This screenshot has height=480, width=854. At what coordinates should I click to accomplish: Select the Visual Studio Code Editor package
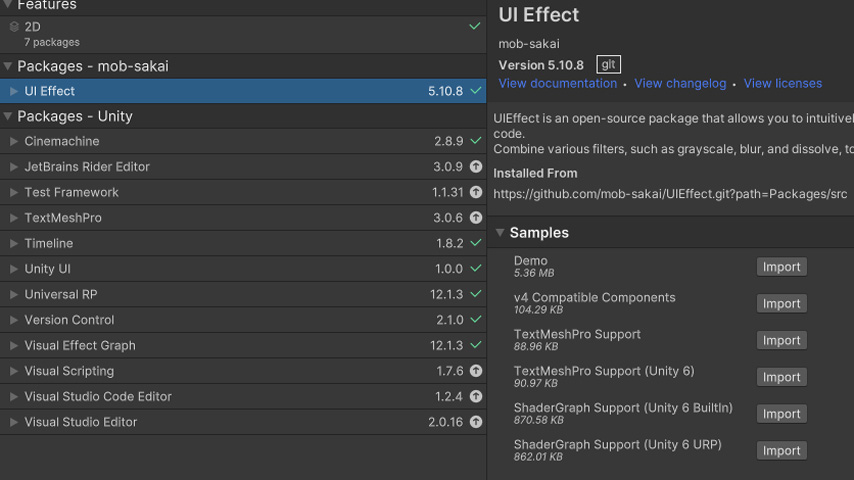(243, 397)
